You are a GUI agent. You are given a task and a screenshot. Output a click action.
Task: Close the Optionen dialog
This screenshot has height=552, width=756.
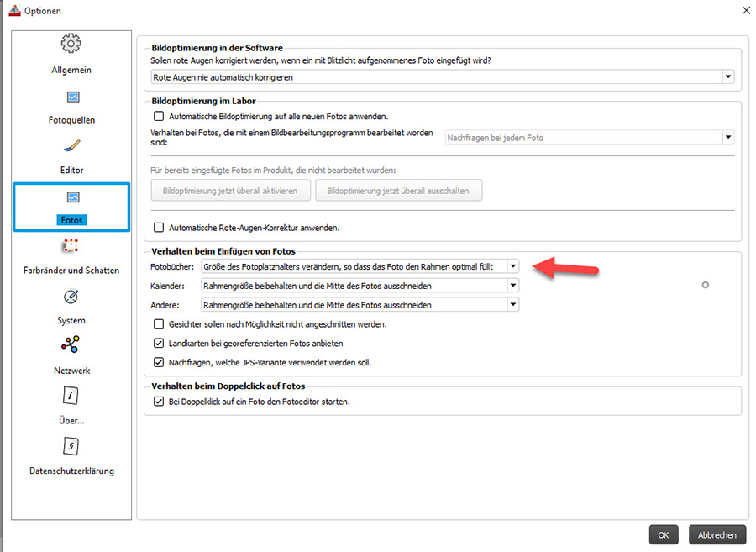point(745,10)
